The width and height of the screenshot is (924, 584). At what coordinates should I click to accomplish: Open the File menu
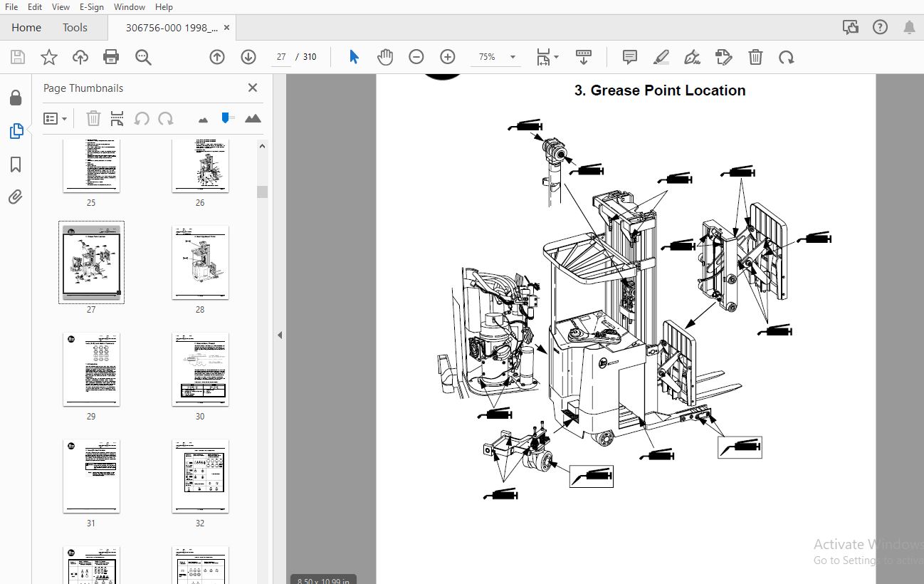[11, 6]
